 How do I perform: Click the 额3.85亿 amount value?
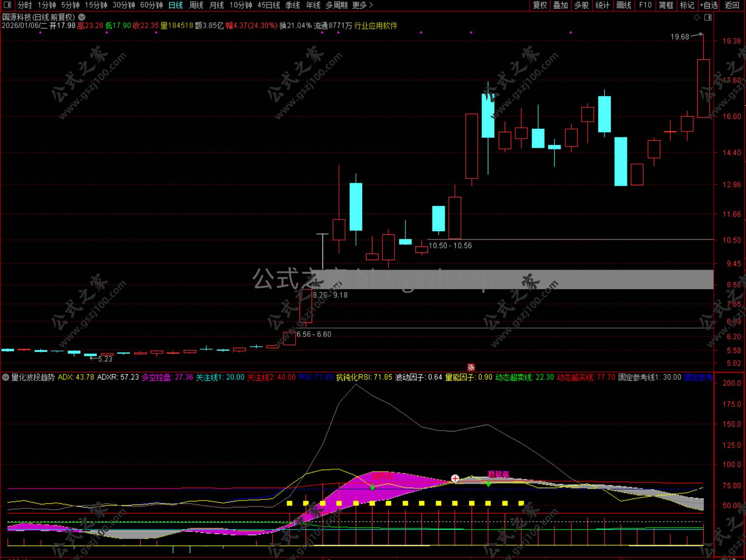[209, 26]
